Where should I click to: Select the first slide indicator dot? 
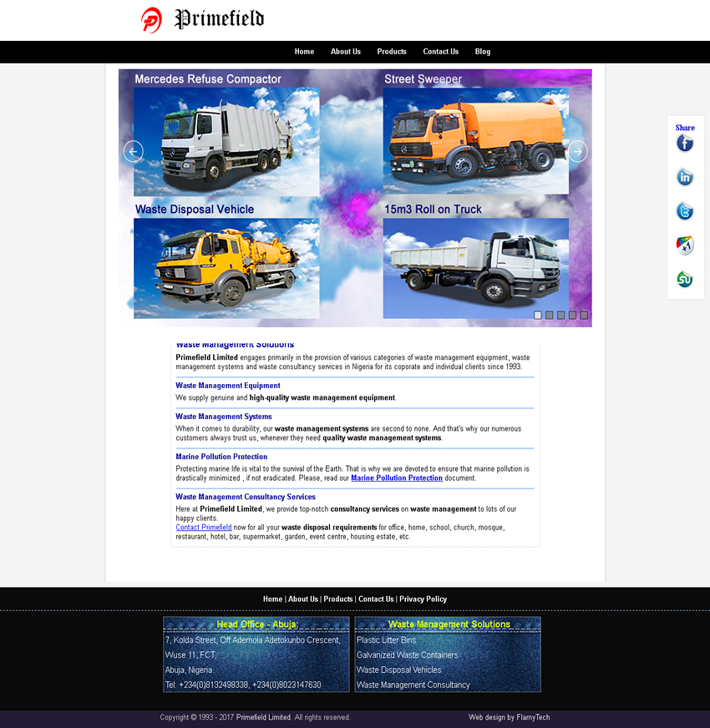538,315
